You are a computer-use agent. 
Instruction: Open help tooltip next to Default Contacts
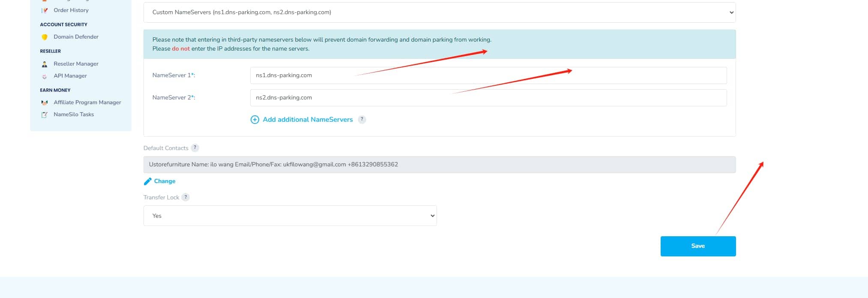(195, 148)
